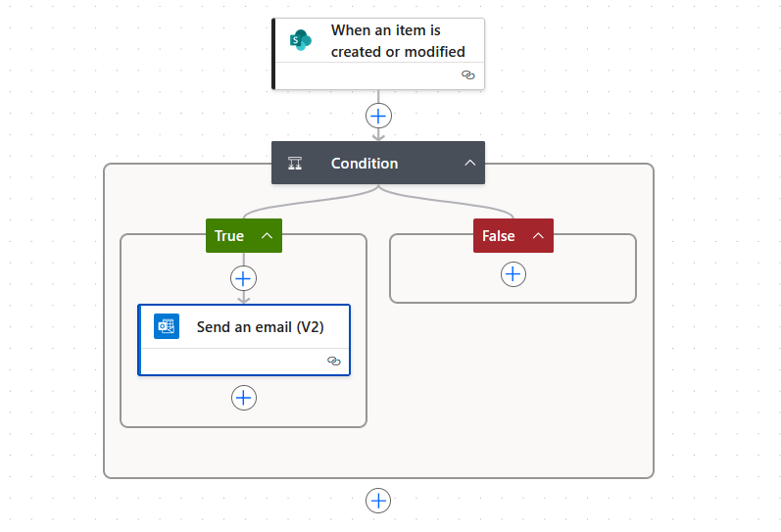Add a step between trigger and Condition
The height and width of the screenshot is (532, 781).
378,116
